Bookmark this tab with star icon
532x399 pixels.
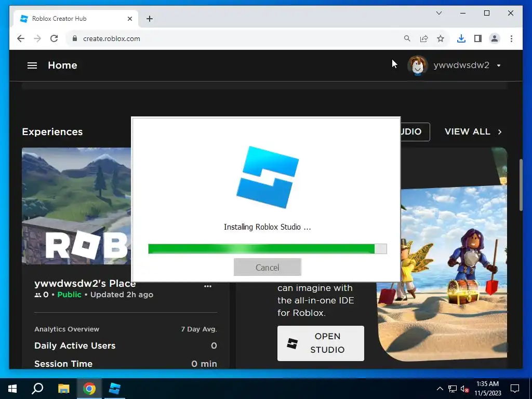[x=441, y=38]
